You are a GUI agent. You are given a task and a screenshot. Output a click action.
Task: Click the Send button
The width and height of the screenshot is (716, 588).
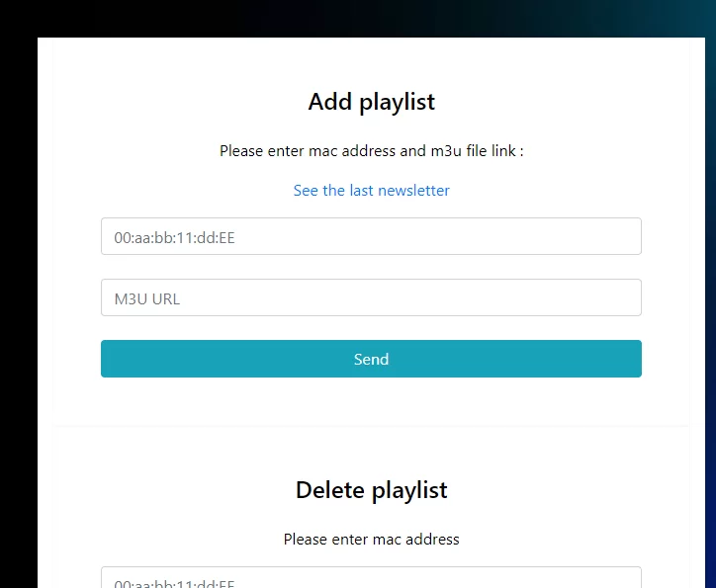371,359
